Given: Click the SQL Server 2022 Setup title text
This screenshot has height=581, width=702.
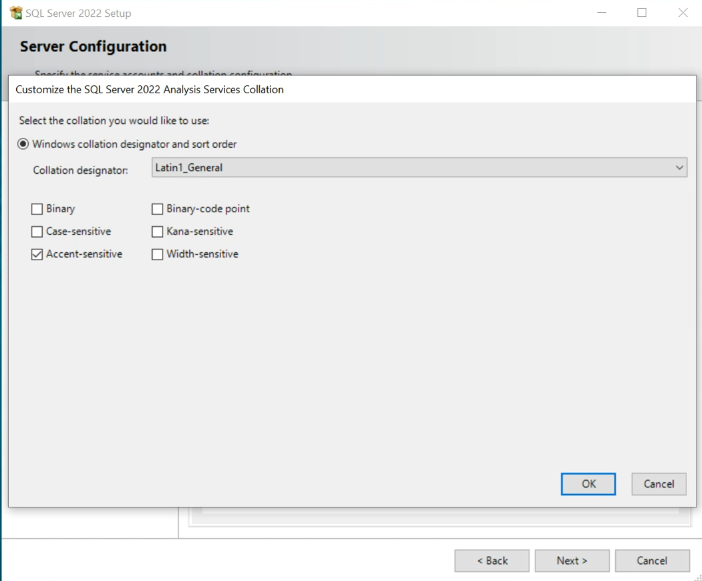Looking at the screenshot, I should click(x=78, y=13).
